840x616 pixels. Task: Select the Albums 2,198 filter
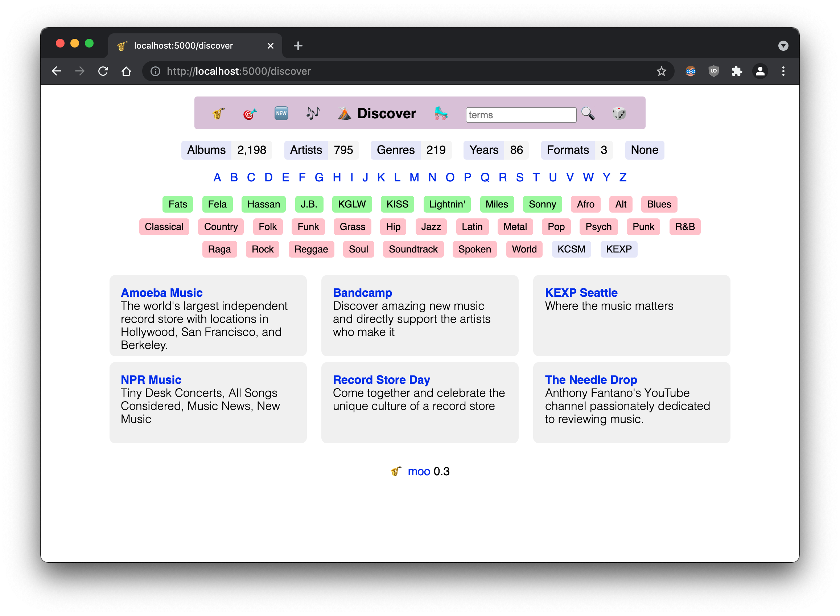coord(226,150)
